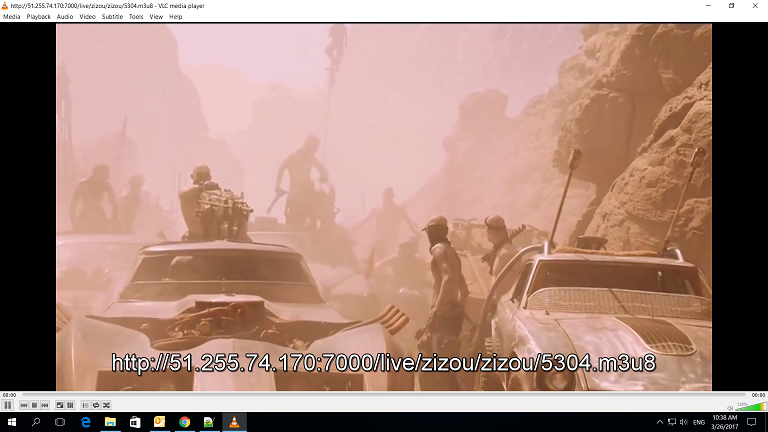This screenshot has height=432, width=768.
Task: Open the Windows Start menu
Action: tap(12, 422)
